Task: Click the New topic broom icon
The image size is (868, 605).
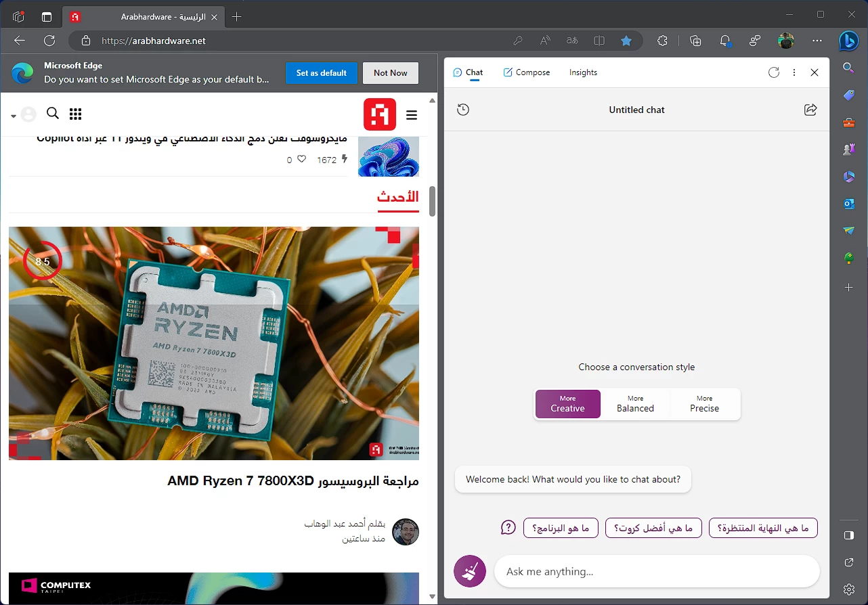Action: [469, 572]
